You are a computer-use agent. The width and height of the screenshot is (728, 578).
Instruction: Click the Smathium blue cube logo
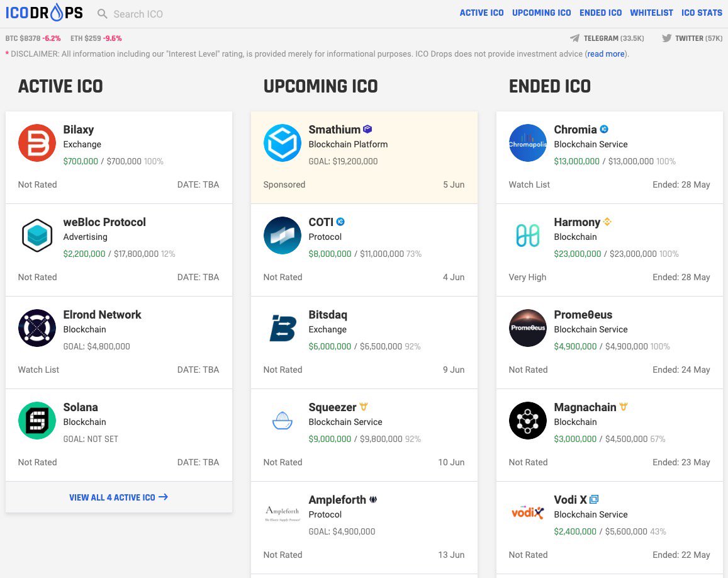[283, 143]
